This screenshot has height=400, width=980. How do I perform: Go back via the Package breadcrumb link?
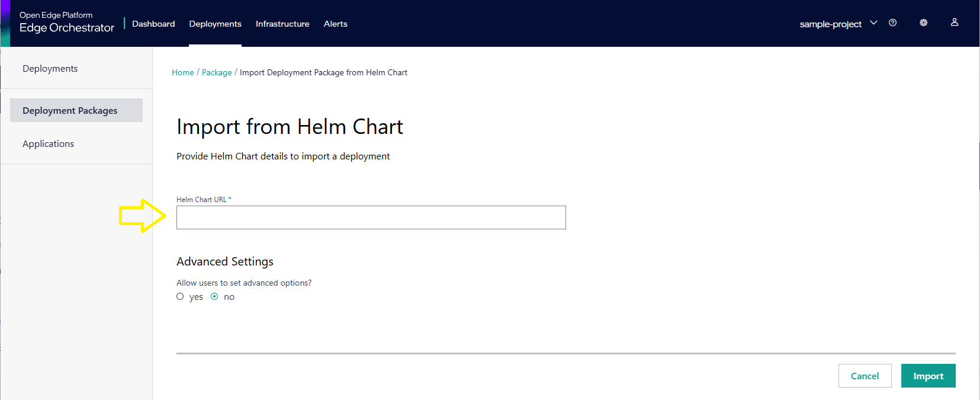(217, 73)
